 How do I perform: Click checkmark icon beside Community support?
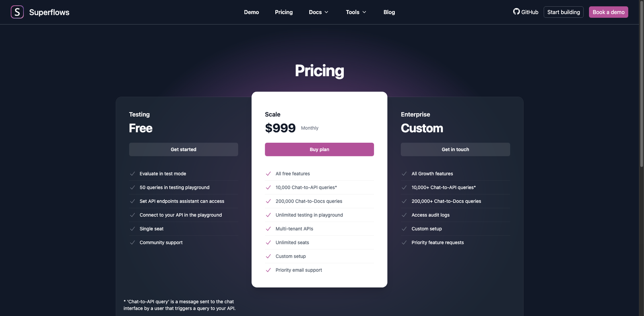132,243
